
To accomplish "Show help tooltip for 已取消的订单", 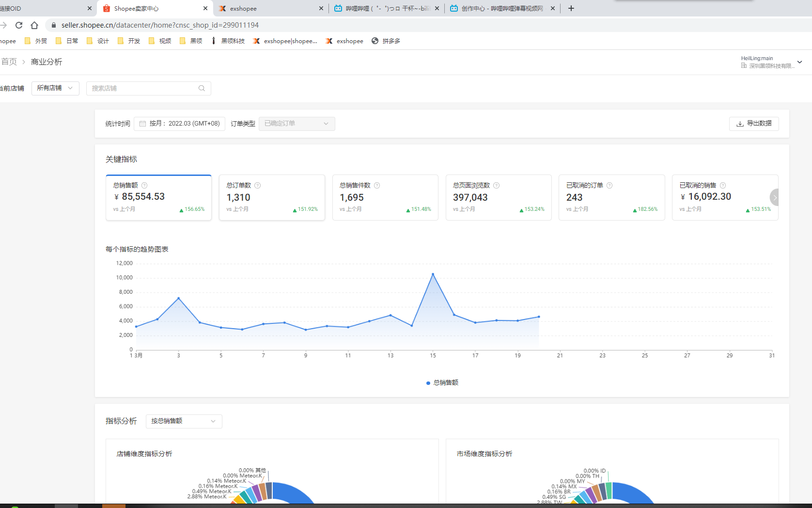I will pyautogui.click(x=609, y=186).
